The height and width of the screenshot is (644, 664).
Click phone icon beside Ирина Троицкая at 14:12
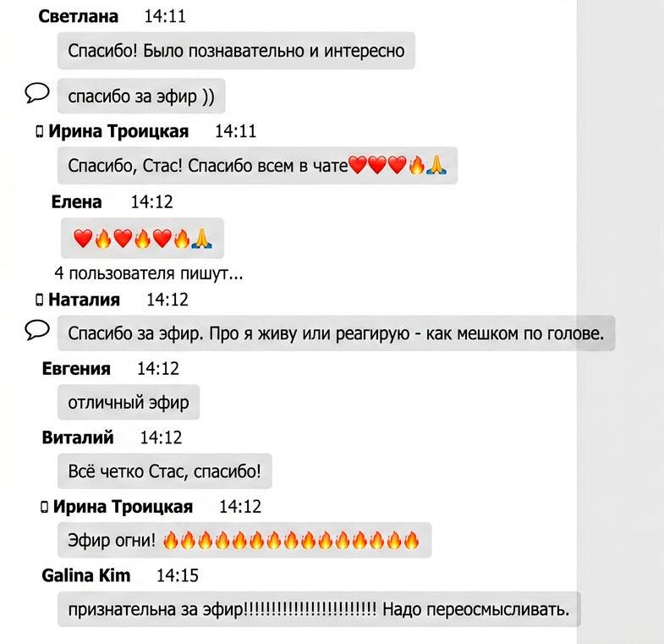44,507
